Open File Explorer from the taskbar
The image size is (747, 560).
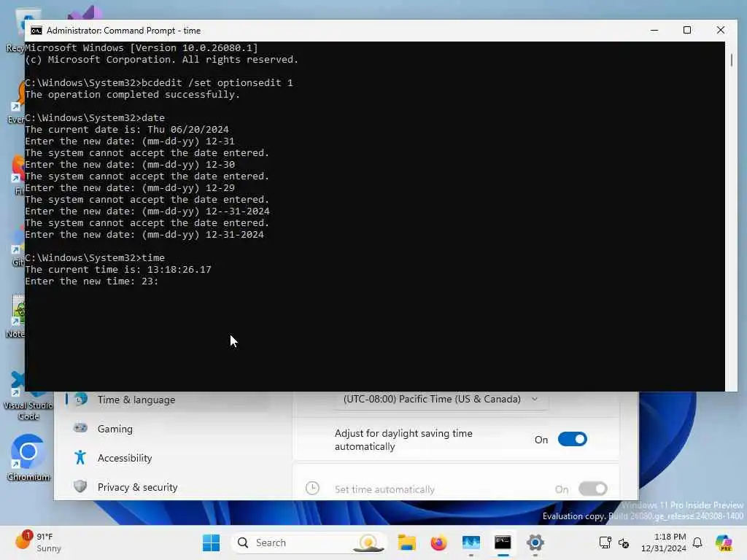pos(407,542)
